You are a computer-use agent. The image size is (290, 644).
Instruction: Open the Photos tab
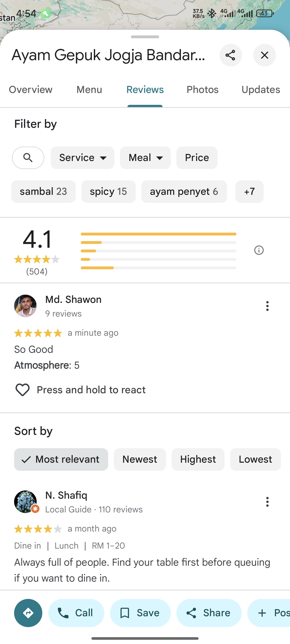(x=202, y=90)
